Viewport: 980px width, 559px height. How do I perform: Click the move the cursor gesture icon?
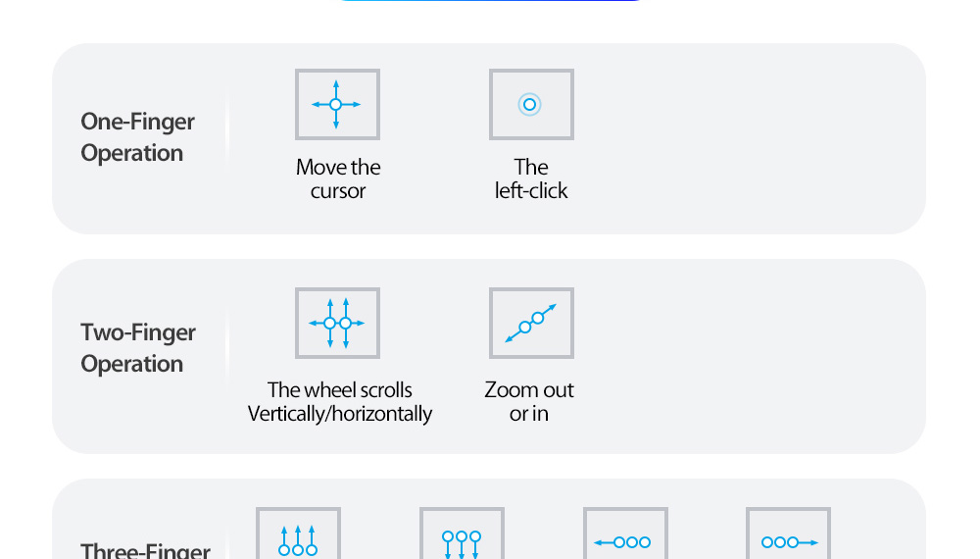(x=337, y=104)
